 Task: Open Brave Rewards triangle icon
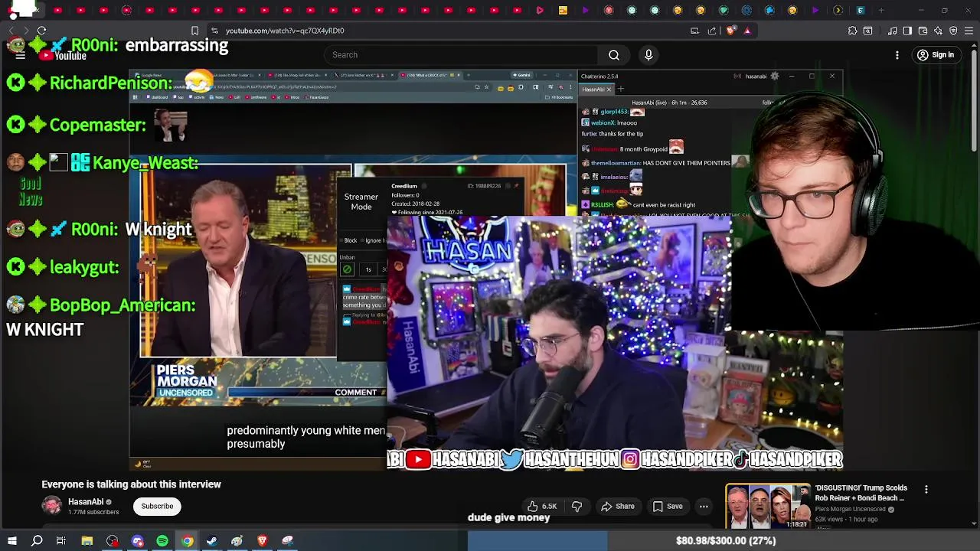747,31
